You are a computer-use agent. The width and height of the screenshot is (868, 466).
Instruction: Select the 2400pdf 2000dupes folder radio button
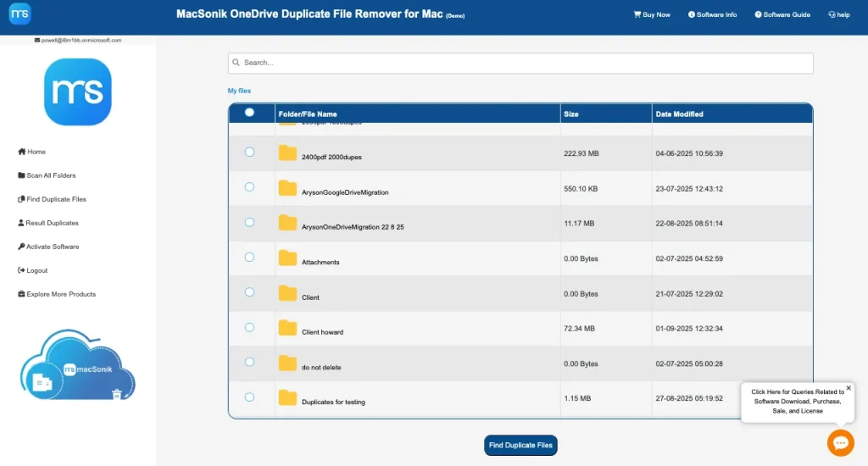coord(249,152)
